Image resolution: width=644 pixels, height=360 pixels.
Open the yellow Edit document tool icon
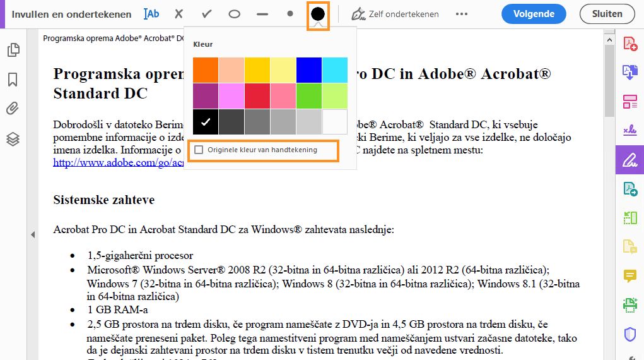coord(629,247)
